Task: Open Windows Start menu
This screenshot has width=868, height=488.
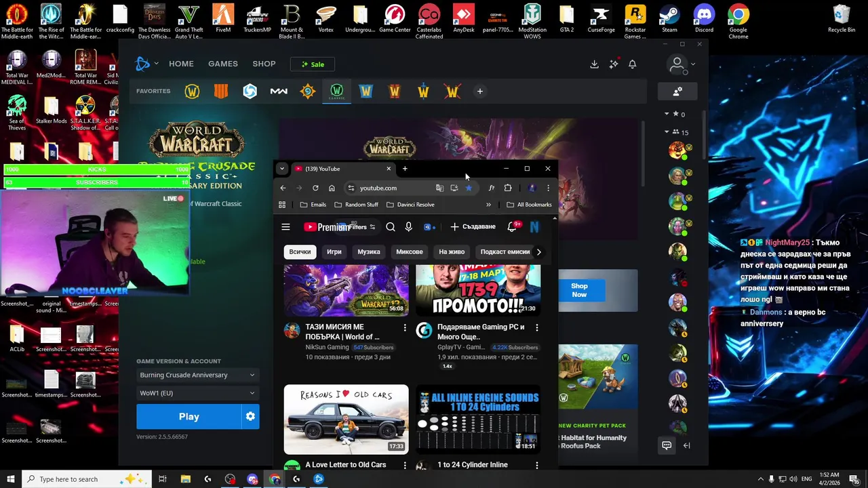Action: coord(11,479)
